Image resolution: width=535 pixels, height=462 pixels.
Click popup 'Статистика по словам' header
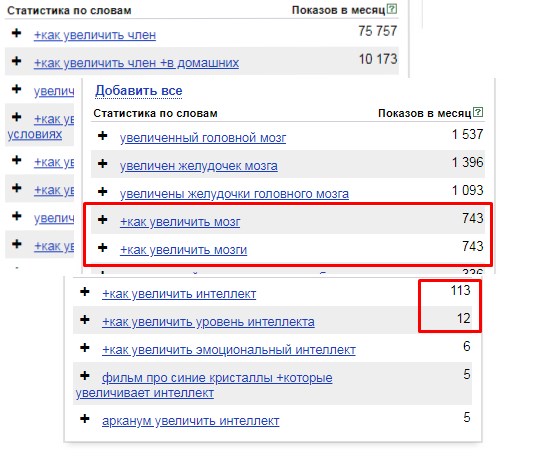155,113
